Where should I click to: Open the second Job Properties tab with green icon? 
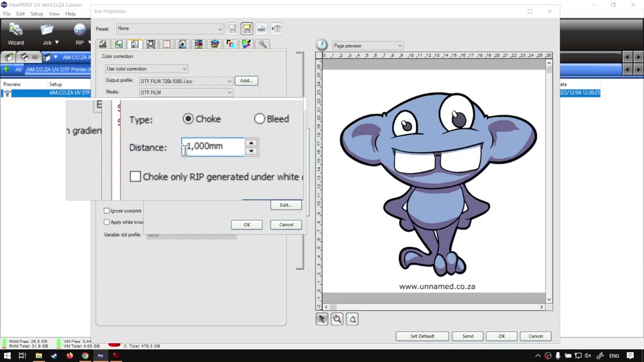[119, 44]
